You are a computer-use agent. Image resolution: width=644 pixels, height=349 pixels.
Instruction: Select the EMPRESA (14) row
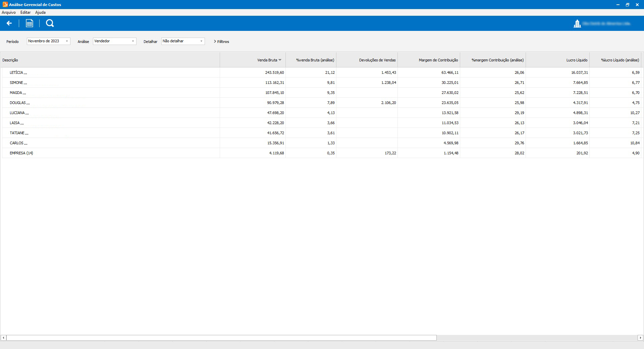tap(321, 153)
